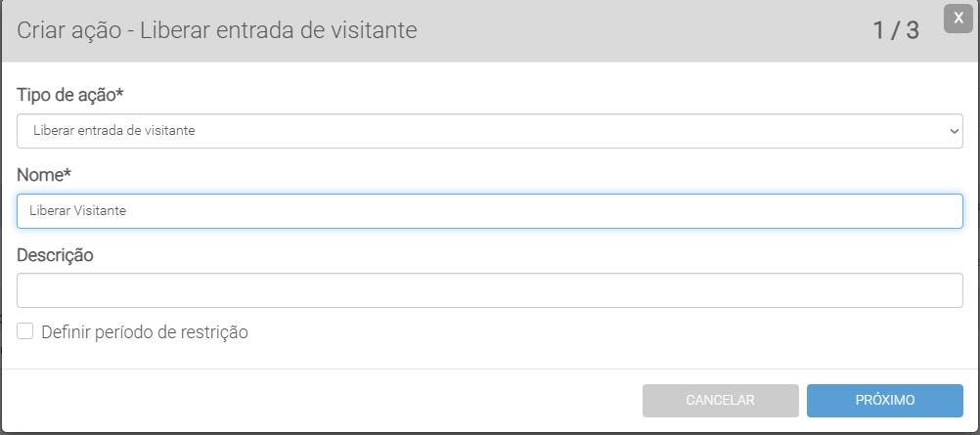Go to next step with PRÓXIMO

tap(884, 400)
